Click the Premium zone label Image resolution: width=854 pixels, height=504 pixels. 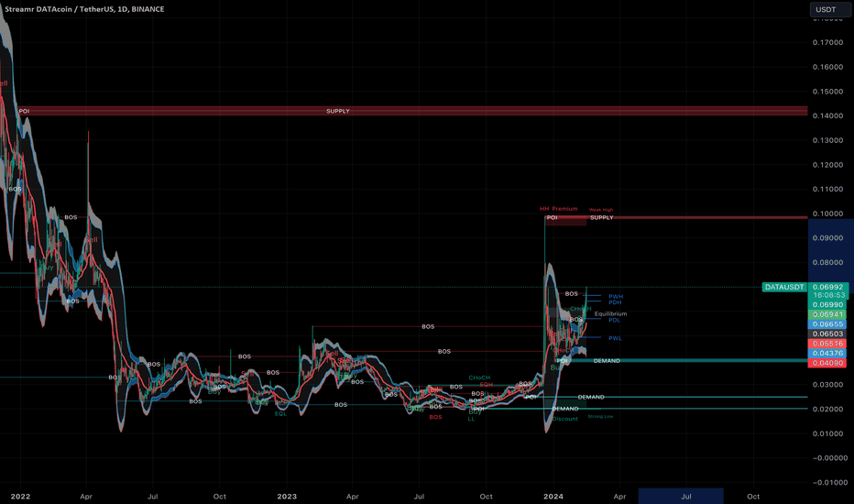coord(564,209)
